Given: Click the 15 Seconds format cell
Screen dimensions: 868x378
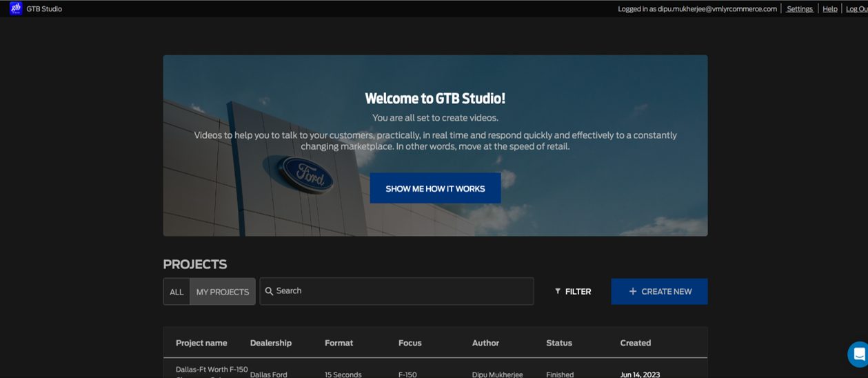Looking at the screenshot, I should click(343, 375).
